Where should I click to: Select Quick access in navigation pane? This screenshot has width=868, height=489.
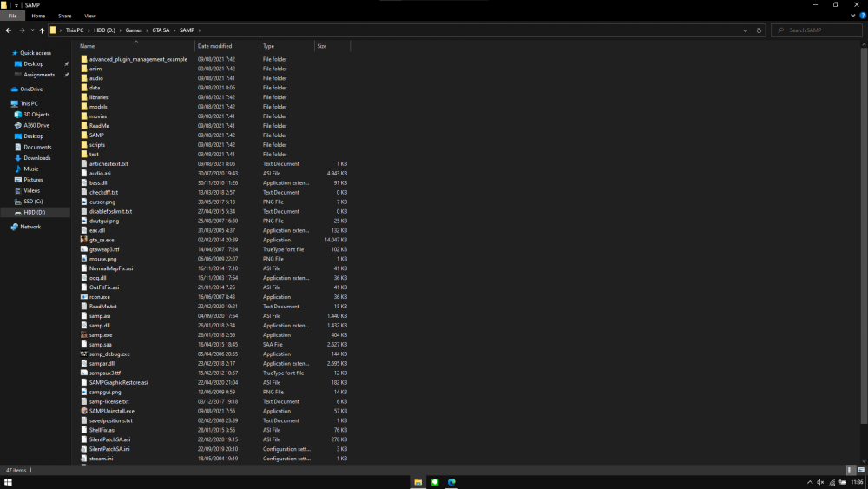pyautogui.click(x=36, y=53)
